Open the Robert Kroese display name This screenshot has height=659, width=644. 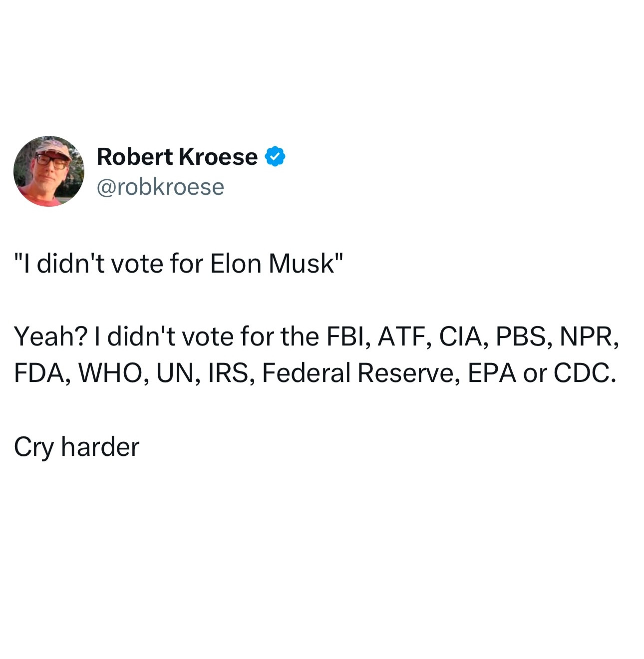pos(177,157)
